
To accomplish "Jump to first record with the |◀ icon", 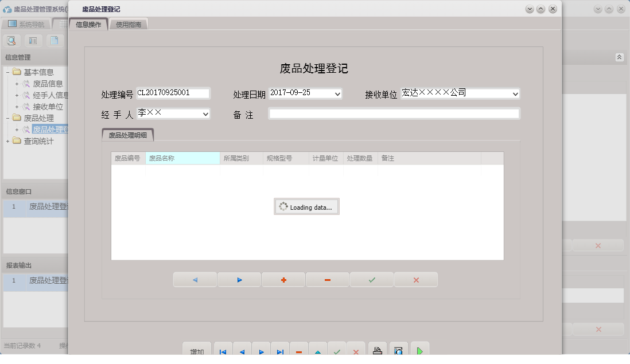I will click(223, 351).
